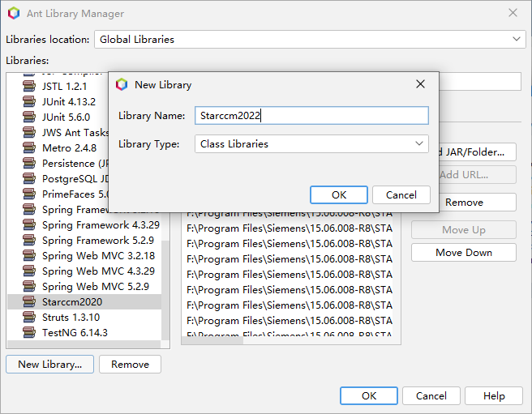
Task: Select JSTL 1.2.1 in libraries list
Action: (x=64, y=86)
